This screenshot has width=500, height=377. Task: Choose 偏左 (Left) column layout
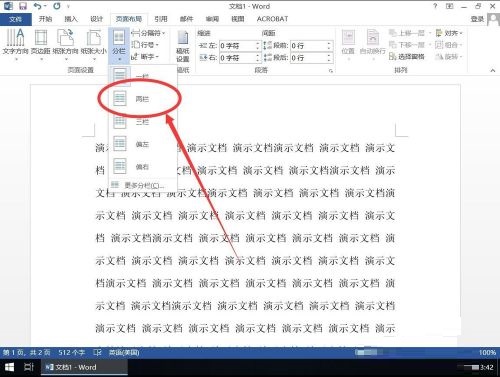click(x=143, y=144)
